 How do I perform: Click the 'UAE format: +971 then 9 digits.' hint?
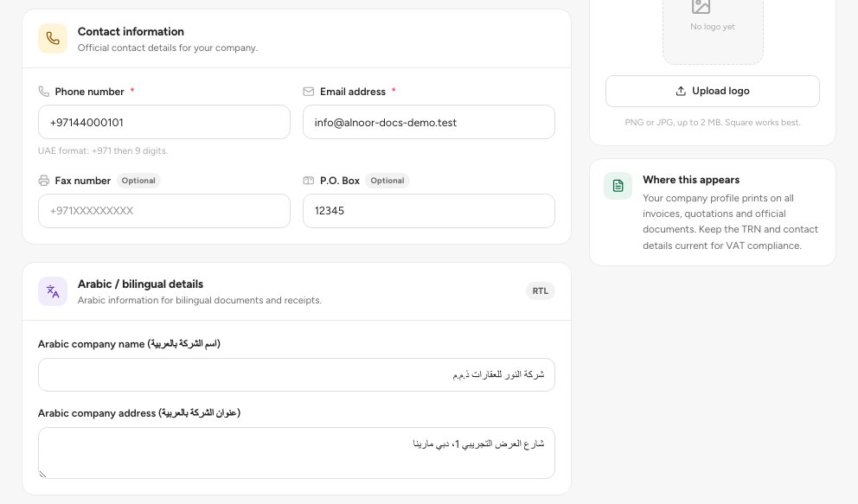(x=103, y=151)
